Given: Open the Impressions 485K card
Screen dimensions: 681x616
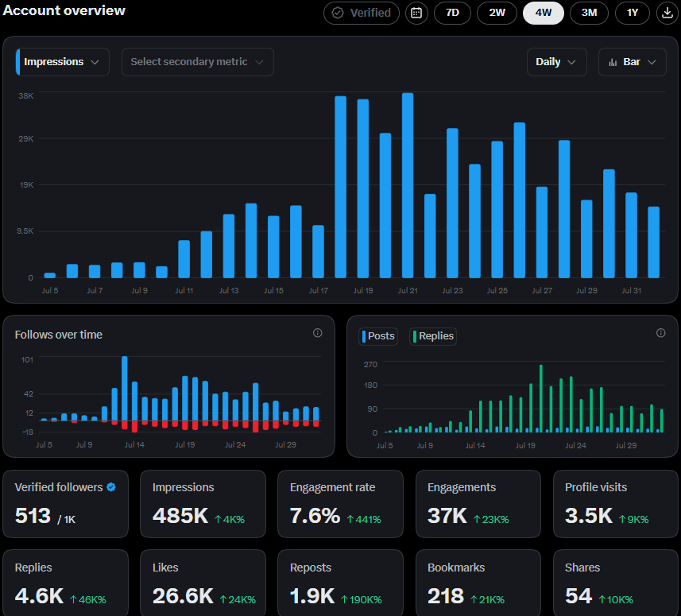Looking at the screenshot, I should pyautogui.click(x=203, y=504).
